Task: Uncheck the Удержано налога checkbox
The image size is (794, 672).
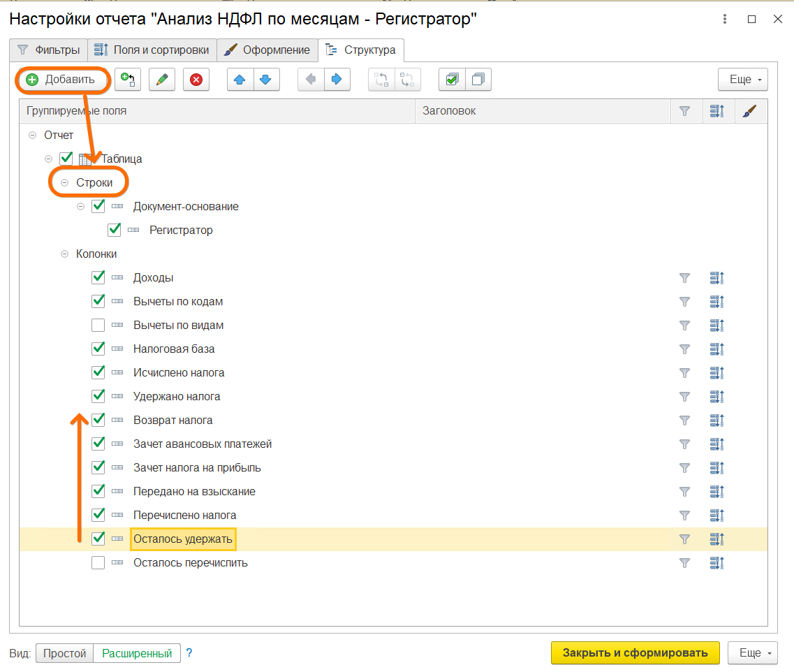Action: [98, 397]
